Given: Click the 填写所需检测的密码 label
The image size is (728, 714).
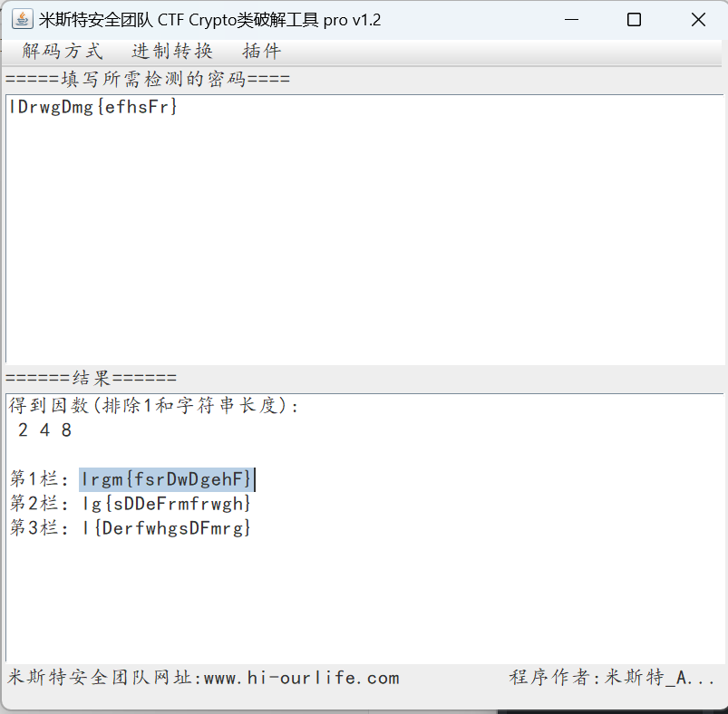Looking at the screenshot, I should tap(148, 79).
